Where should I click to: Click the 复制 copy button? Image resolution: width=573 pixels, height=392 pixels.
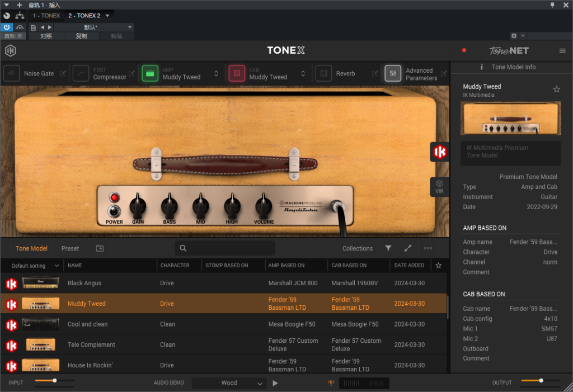tap(81, 36)
